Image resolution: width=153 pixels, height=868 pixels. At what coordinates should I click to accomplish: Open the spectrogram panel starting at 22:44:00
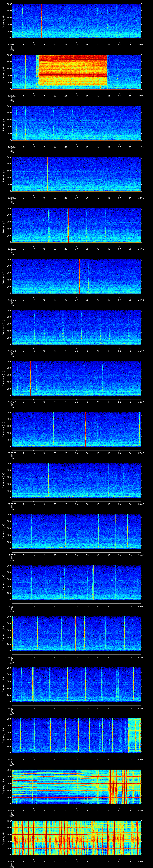click(76, 838)
